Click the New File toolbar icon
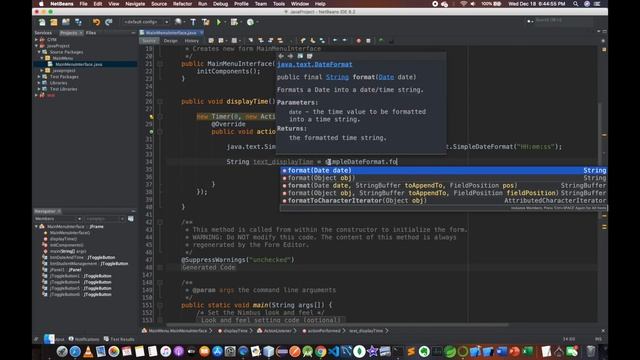This screenshot has height=360, width=640. click(42, 22)
